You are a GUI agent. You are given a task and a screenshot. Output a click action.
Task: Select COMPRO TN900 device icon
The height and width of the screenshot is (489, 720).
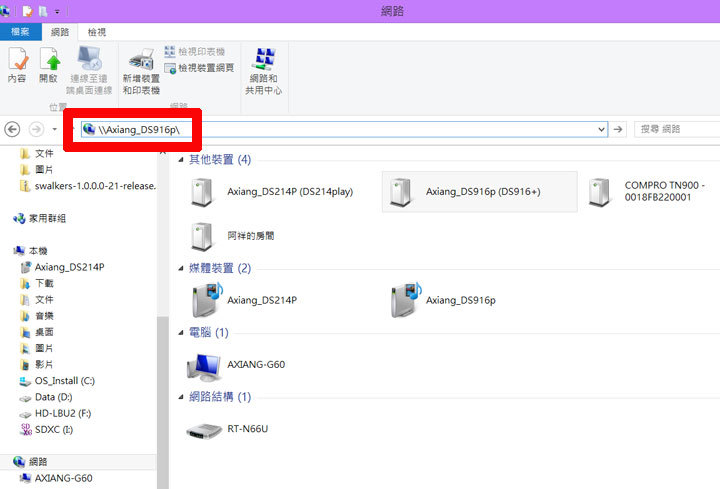point(599,192)
